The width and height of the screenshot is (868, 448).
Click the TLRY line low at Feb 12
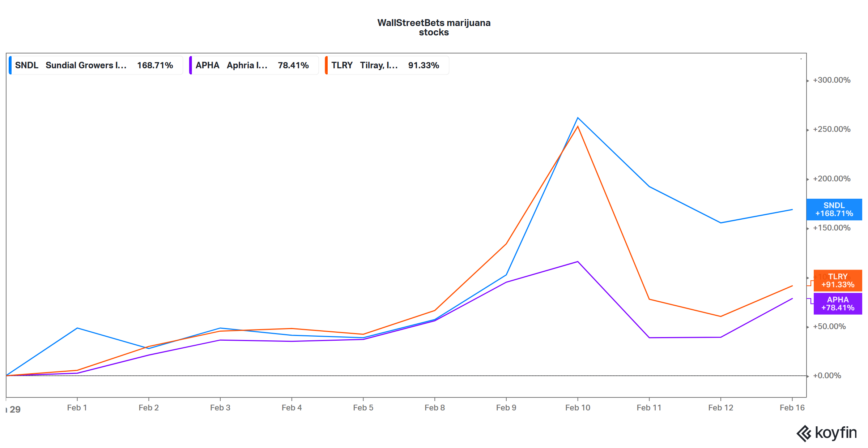click(x=721, y=316)
